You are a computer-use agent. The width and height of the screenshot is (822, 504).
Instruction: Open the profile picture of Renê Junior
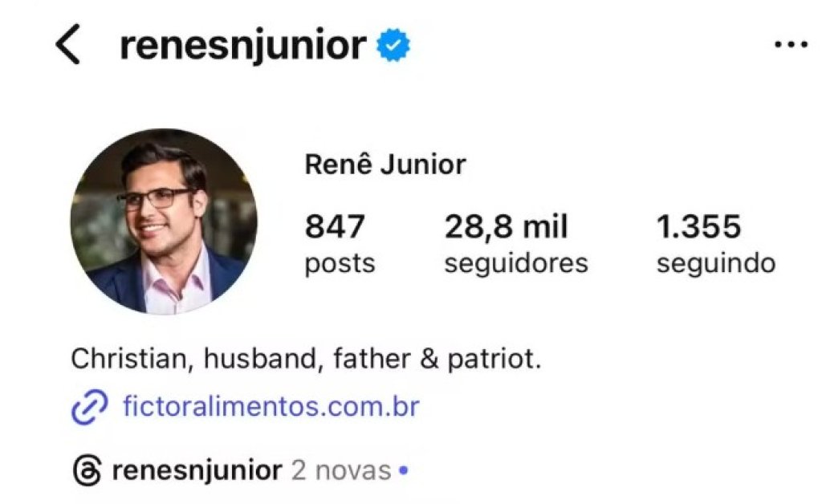pos(164,222)
